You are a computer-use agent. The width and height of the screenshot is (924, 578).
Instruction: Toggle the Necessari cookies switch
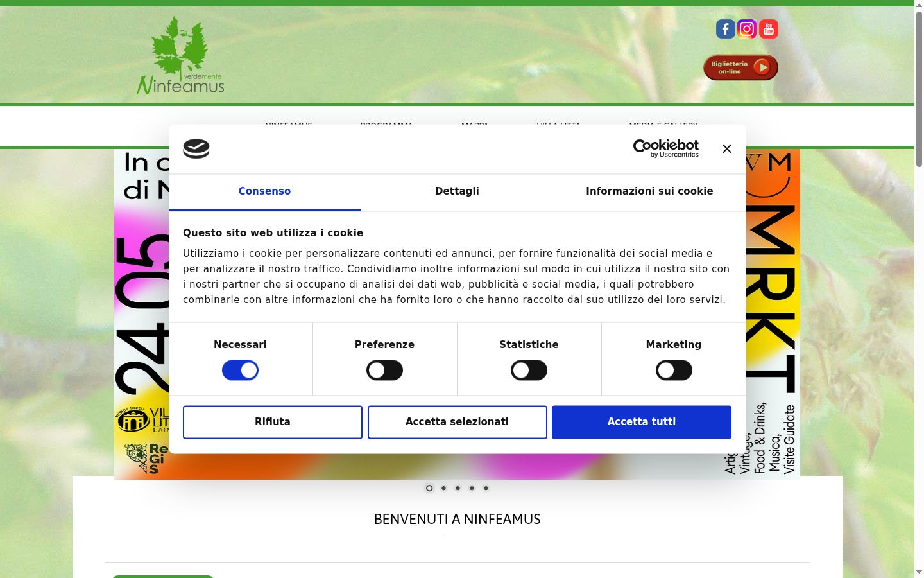pos(240,370)
